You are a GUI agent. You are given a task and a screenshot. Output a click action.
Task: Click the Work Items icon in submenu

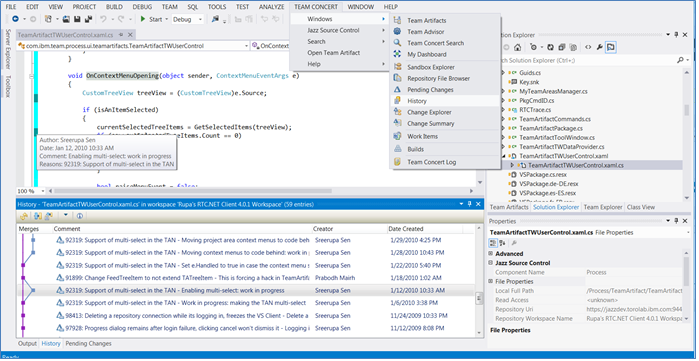coord(397,136)
